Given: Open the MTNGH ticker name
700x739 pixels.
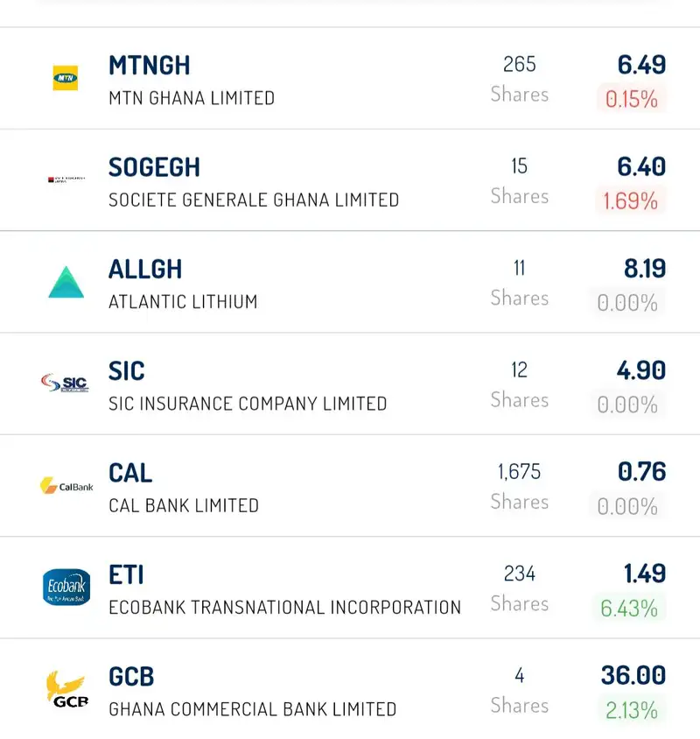Looking at the screenshot, I should 150,66.
